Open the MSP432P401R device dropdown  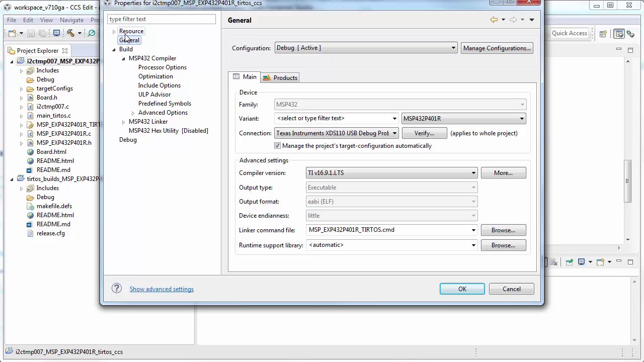coord(463,118)
